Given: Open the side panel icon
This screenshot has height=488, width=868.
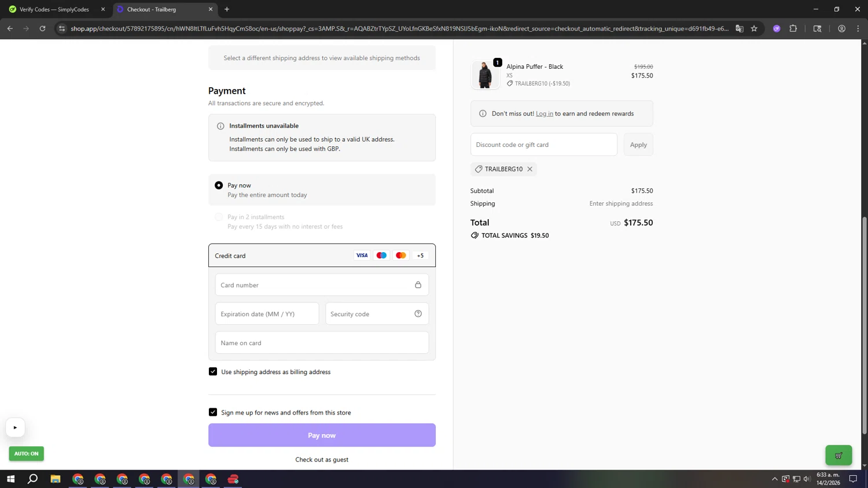Looking at the screenshot, I should pyautogui.click(x=817, y=28).
